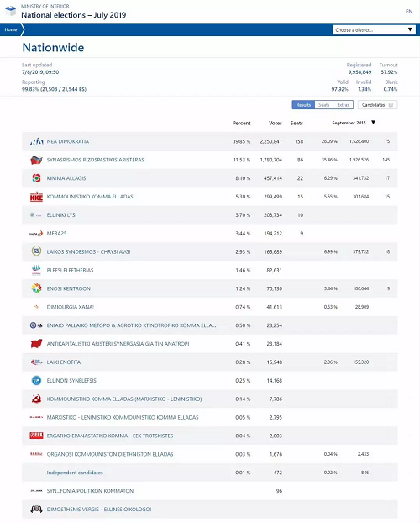
Task: Go to Home in breadcrumb bar
Action: [11, 29]
